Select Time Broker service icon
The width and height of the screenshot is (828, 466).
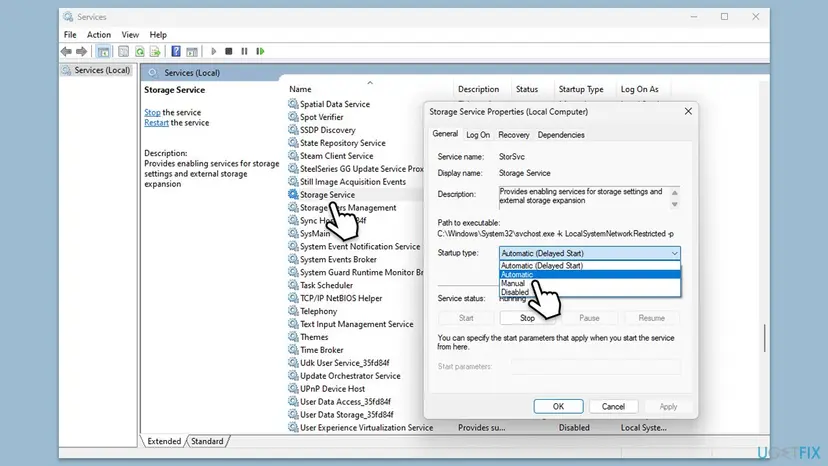pos(293,350)
